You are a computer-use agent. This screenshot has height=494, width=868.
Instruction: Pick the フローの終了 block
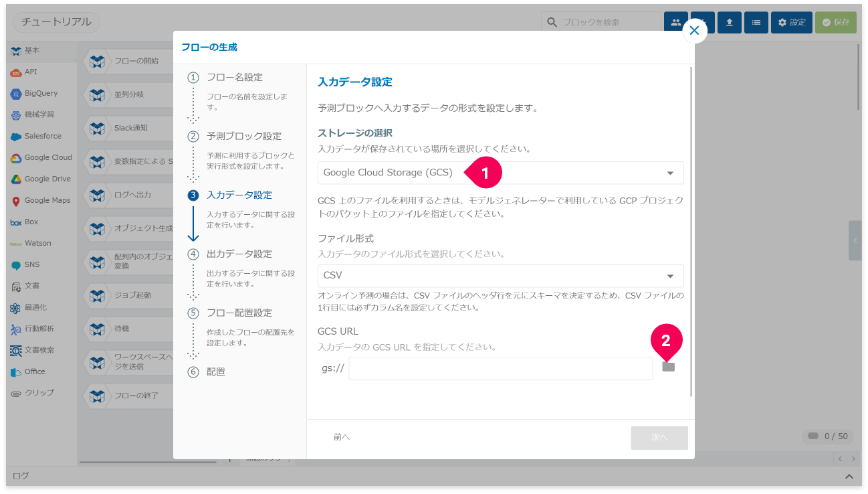[128, 396]
